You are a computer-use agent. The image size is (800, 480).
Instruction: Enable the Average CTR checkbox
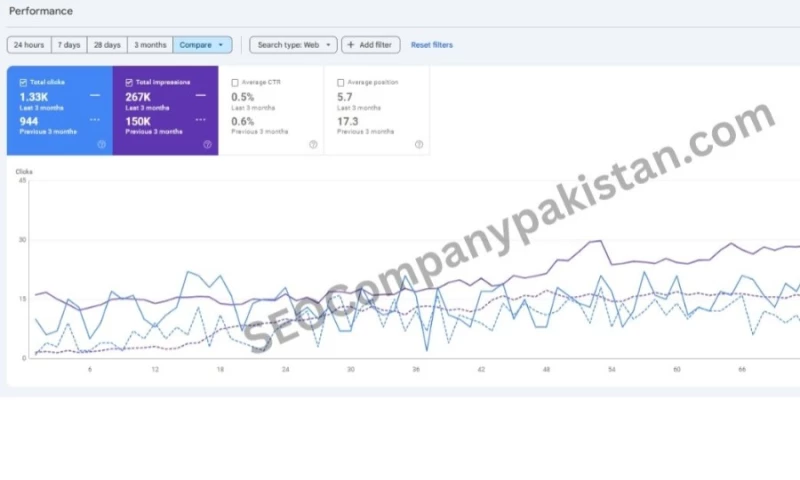[235, 82]
